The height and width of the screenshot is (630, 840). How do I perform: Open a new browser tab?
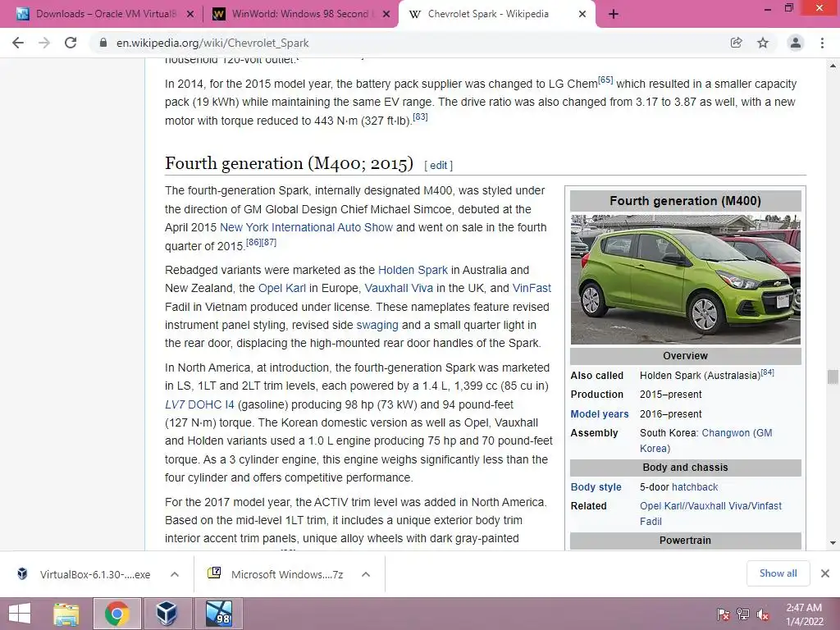pyautogui.click(x=614, y=15)
